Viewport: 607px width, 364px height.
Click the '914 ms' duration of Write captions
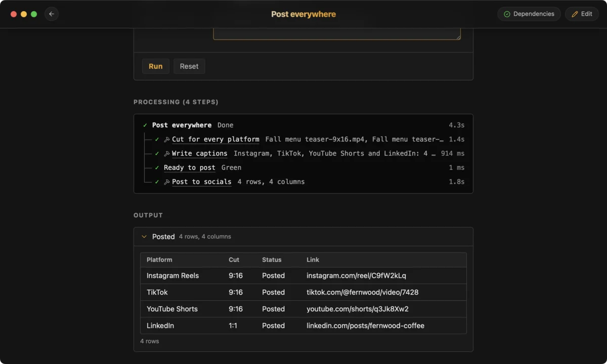click(x=453, y=153)
